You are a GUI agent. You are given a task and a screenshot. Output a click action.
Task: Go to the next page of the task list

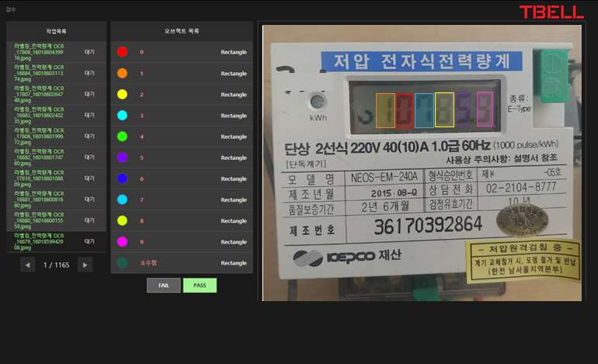pyautogui.click(x=85, y=265)
